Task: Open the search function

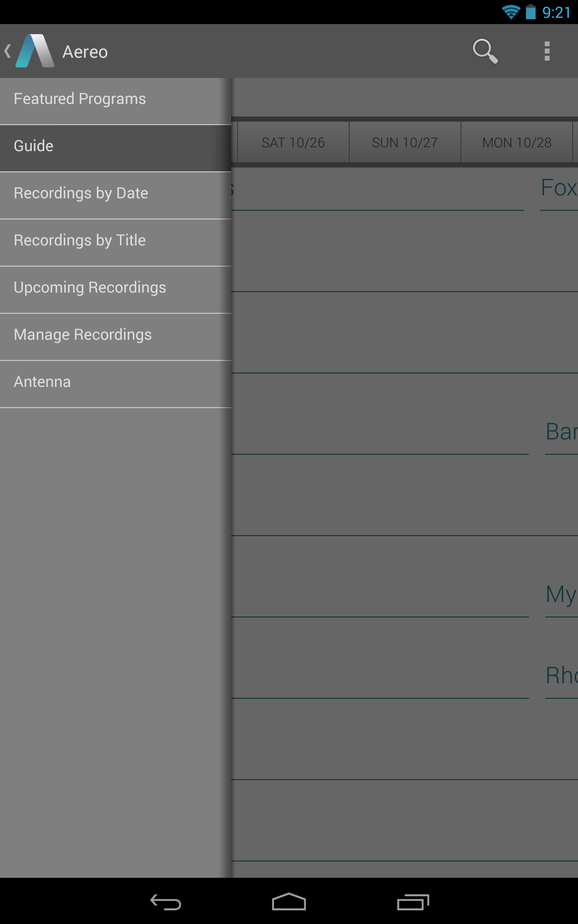Action: [485, 51]
